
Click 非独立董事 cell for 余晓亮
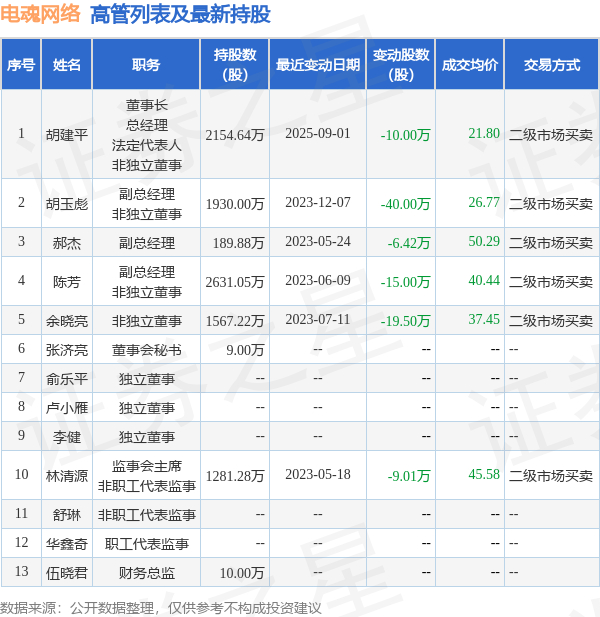coord(146,321)
